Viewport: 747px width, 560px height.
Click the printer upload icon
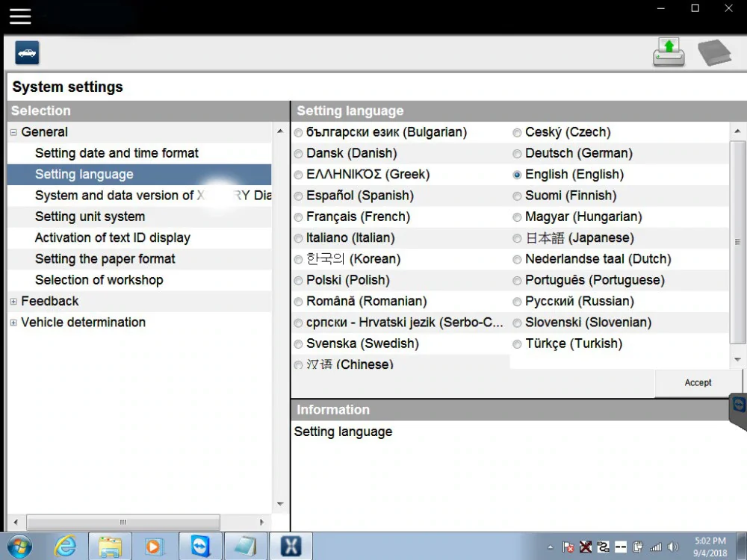tap(669, 52)
